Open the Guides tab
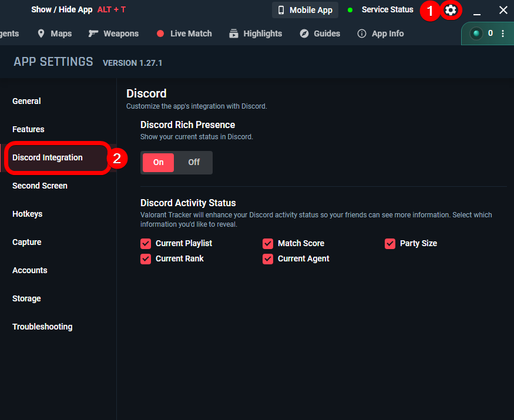 pyautogui.click(x=320, y=33)
